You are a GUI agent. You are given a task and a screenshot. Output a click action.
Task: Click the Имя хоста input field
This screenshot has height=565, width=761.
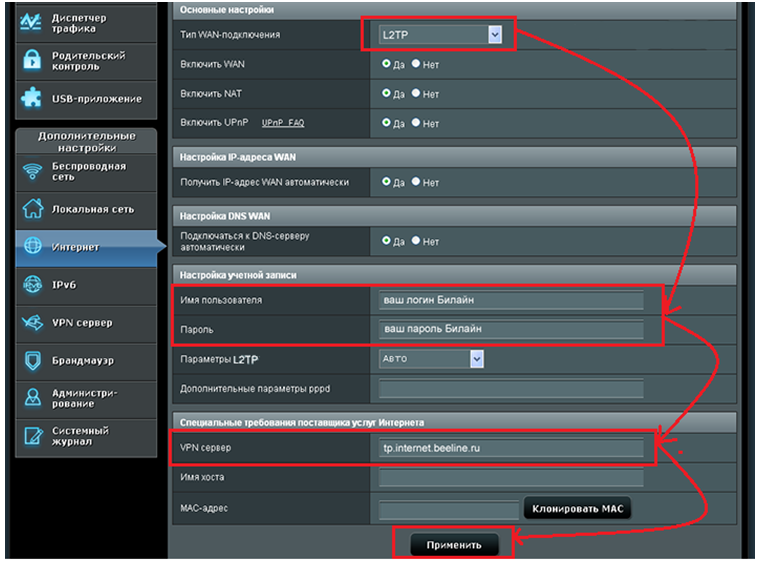click(511, 478)
